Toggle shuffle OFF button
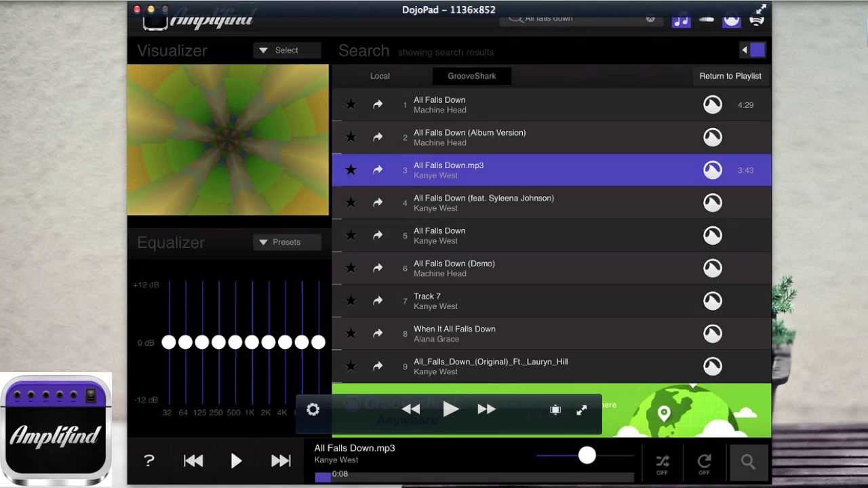Screen dimensions: 868x488 [x=663, y=464]
